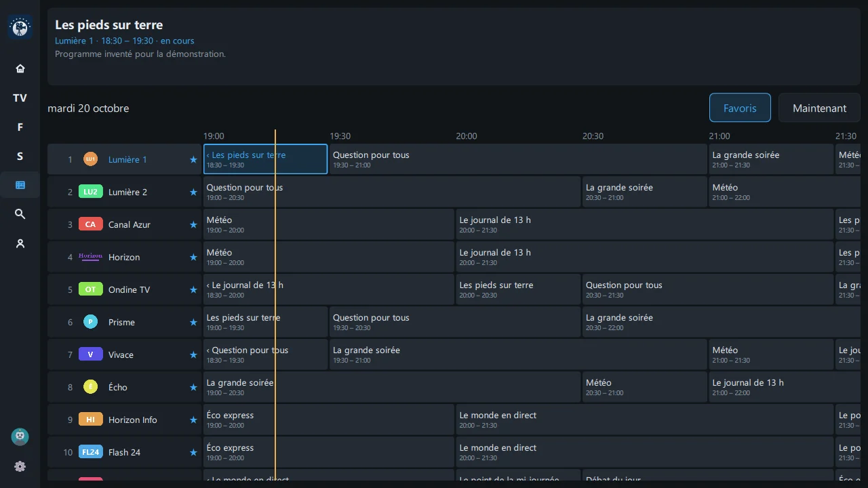Toggle favorite star for Lumière 2

tap(193, 192)
